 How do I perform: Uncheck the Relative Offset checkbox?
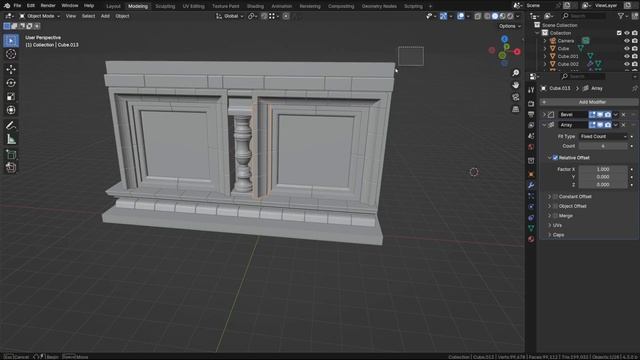pos(555,158)
